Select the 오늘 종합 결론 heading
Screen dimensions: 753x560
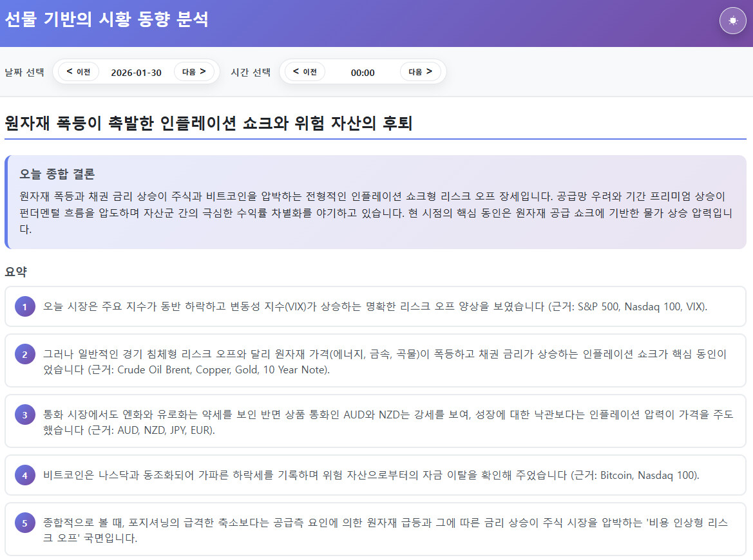[x=57, y=174]
